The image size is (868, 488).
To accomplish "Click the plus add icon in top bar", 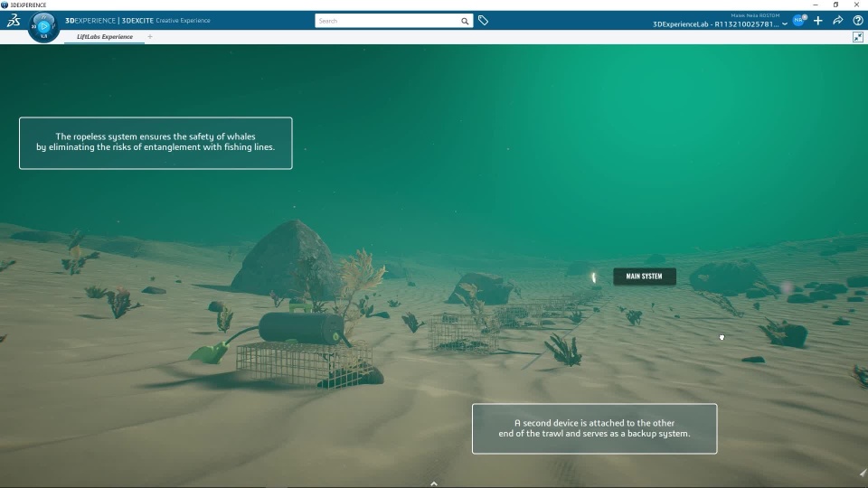I will click(x=818, y=21).
